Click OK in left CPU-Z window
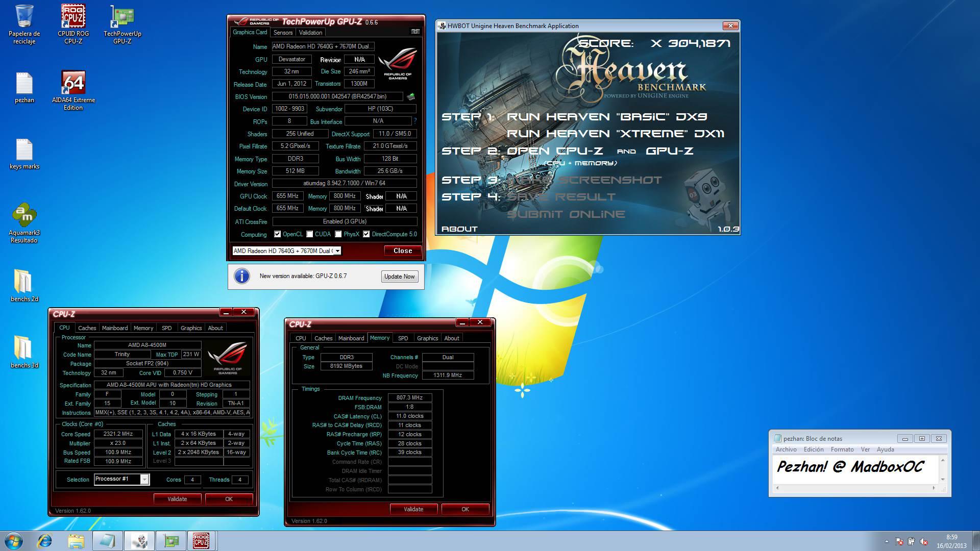The height and width of the screenshot is (551, 980). click(229, 499)
